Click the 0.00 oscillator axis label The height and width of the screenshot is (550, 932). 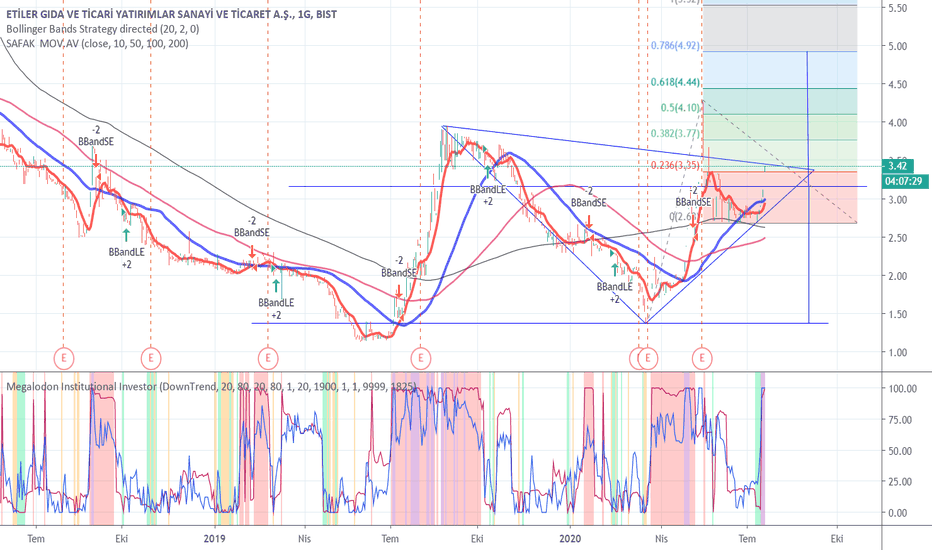click(x=898, y=513)
